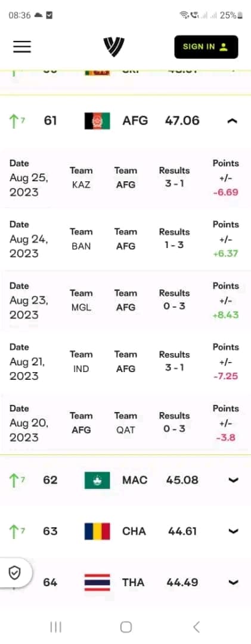Tap the Android back button
Image resolution: width=251 pixels, height=644 pixels.
(196, 627)
